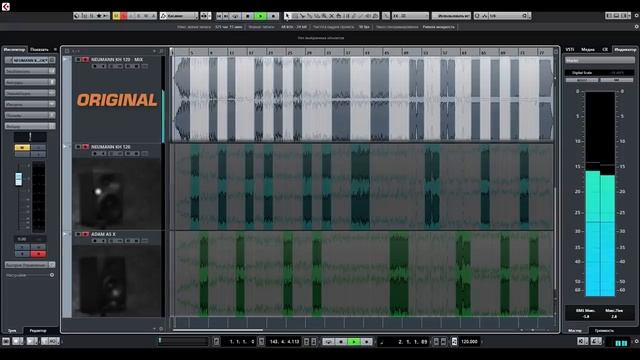Click green Play in bottom transport bar
The height and width of the screenshot is (360, 640).
tap(354, 342)
